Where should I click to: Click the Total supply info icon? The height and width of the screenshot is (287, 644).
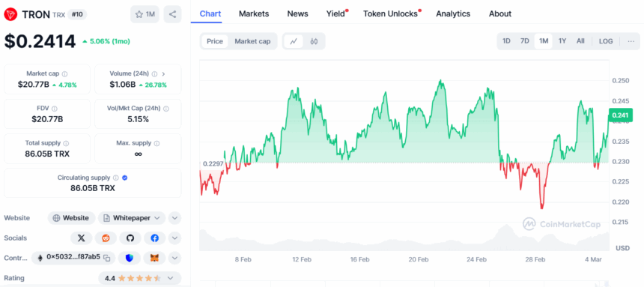[x=66, y=143]
